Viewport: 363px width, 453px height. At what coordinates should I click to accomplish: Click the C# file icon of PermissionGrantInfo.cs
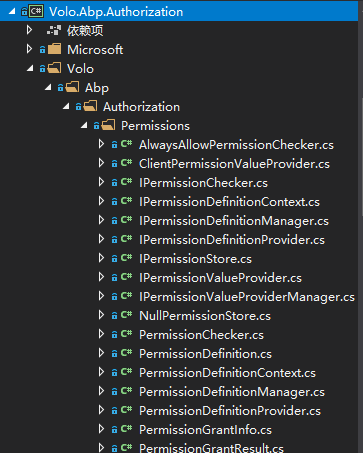126,429
